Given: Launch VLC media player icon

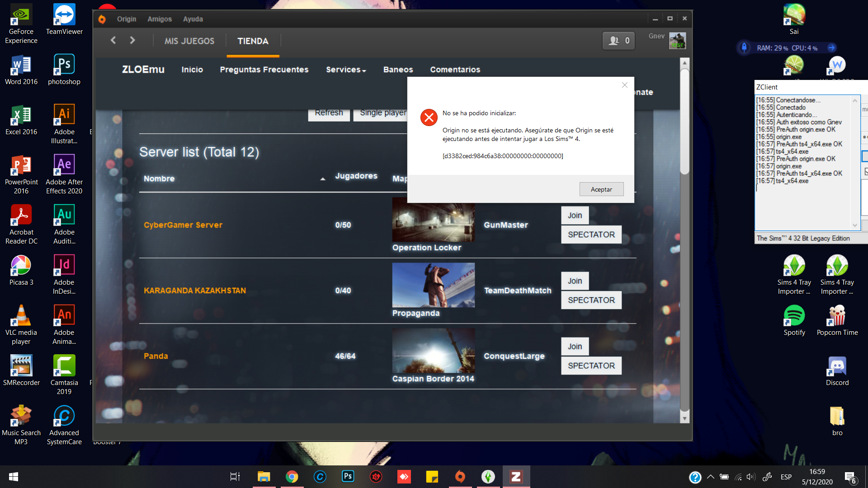Looking at the screenshot, I should (x=21, y=325).
